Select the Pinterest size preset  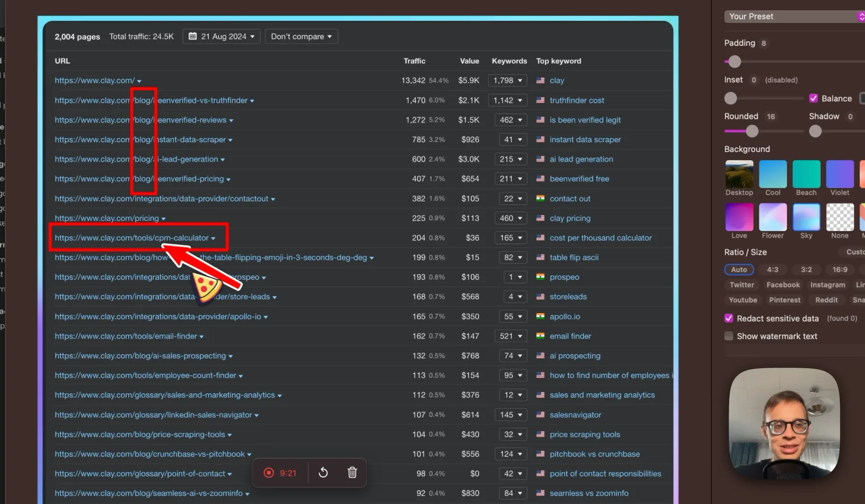(x=785, y=300)
